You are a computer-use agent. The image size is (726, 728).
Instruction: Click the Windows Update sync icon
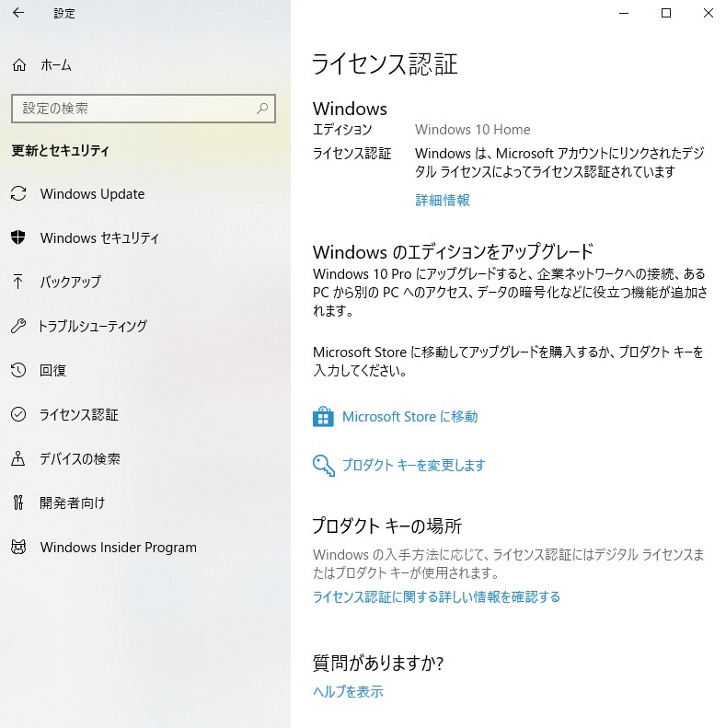18,194
